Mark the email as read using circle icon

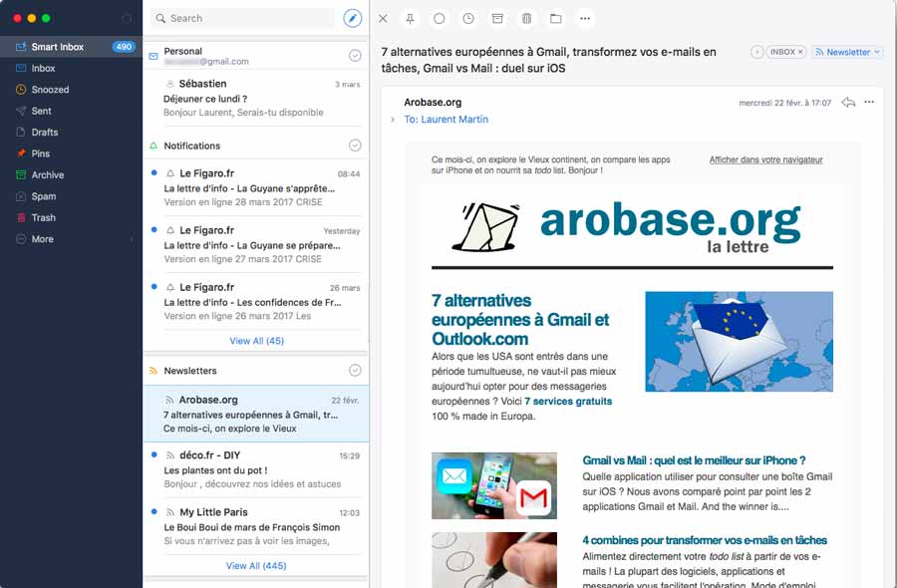(439, 18)
